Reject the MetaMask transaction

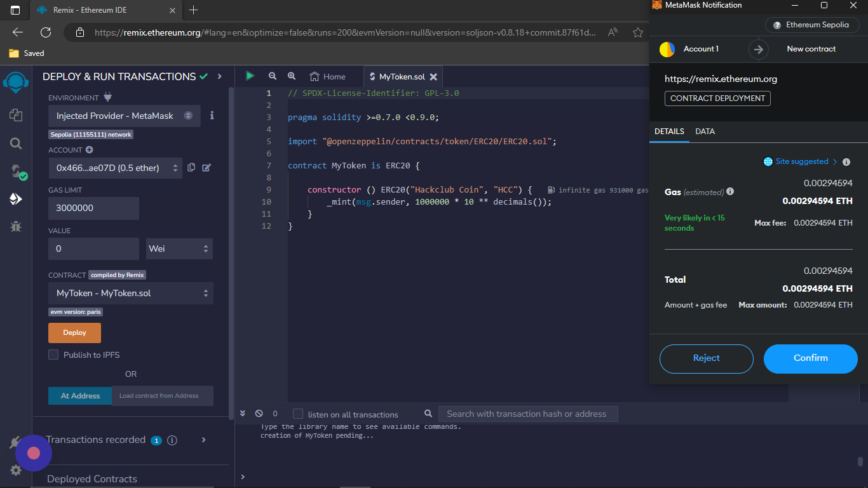pyautogui.click(x=707, y=358)
